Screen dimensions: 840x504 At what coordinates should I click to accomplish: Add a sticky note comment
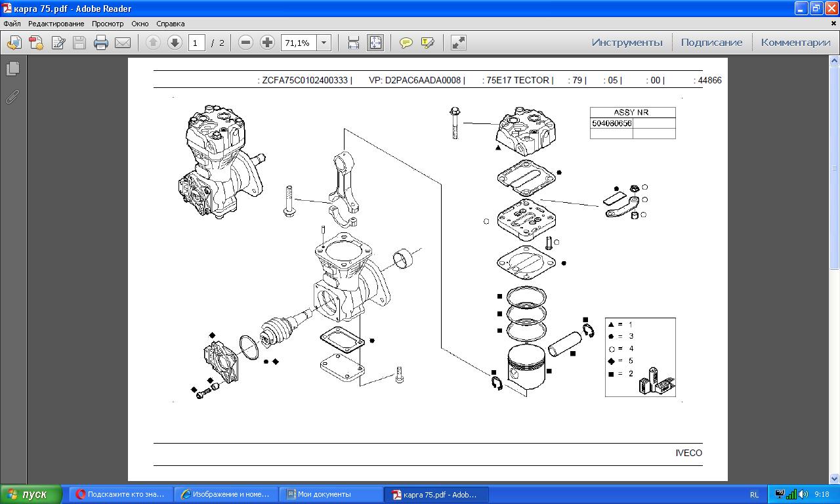406,43
